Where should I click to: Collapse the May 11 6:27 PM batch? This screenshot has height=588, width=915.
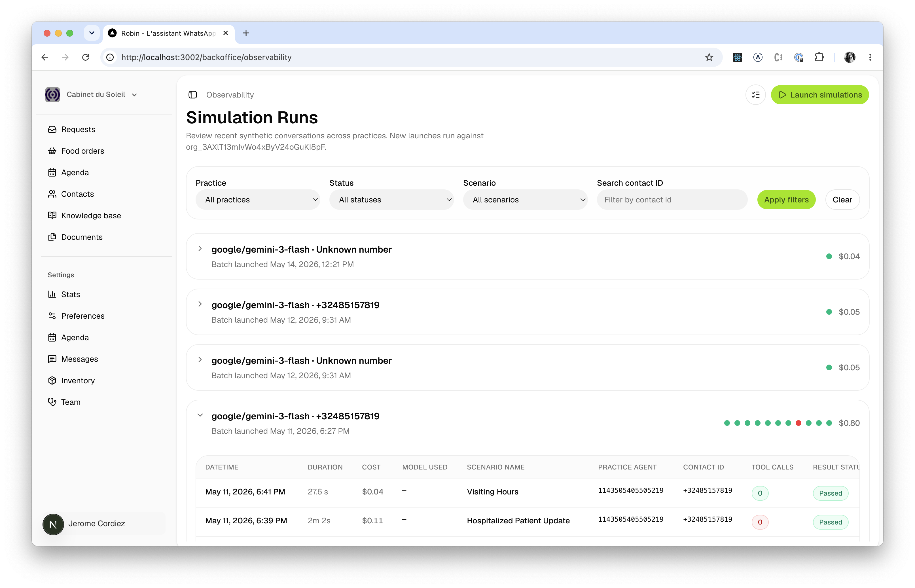(200, 415)
